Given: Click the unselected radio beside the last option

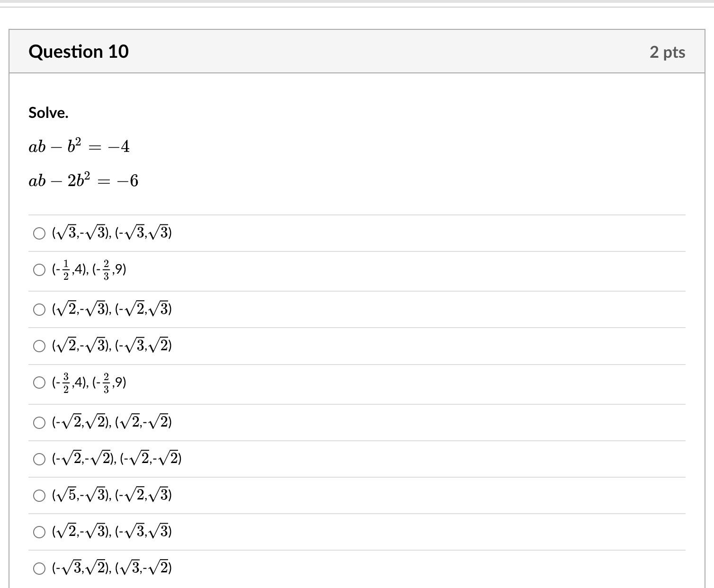Looking at the screenshot, I should [x=39, y=568].
